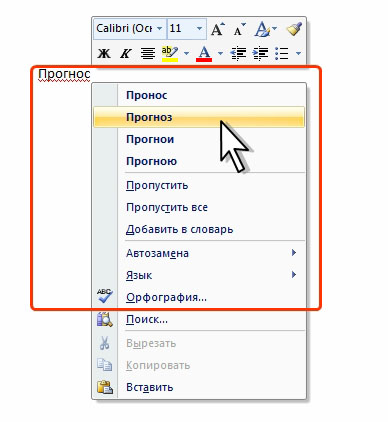The width and height of the screenshot is (388, 422).
Task: Open font color dropdown arrow
Action: (220, 53)
